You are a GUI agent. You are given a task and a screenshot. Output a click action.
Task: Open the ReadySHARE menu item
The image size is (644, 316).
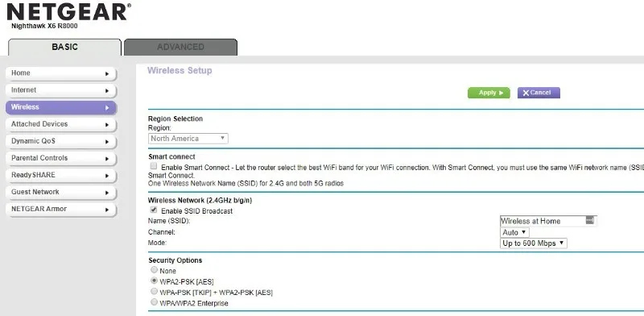(x=61, y=175)
